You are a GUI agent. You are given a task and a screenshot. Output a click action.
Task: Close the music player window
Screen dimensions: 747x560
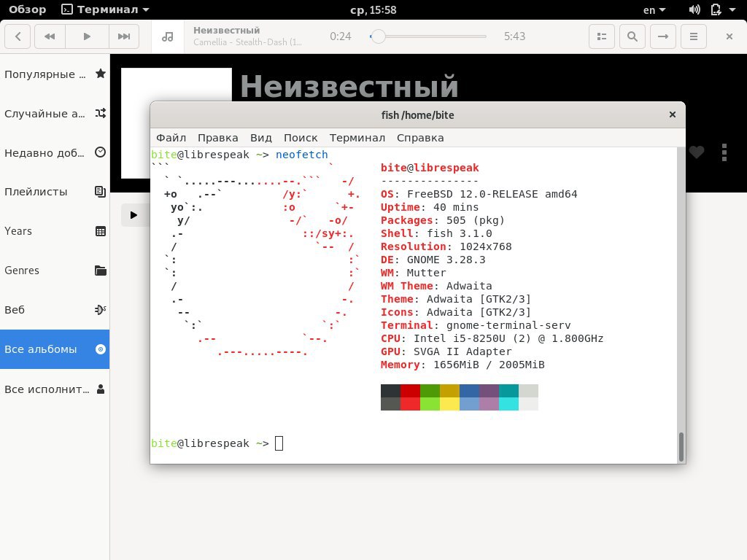(x=729, y=36)
